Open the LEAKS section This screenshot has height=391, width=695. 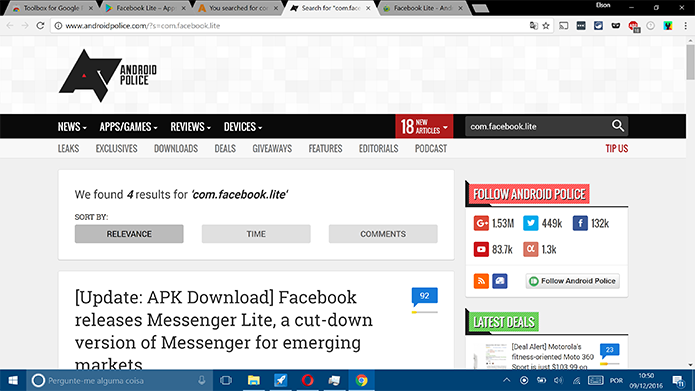point(68,149)
